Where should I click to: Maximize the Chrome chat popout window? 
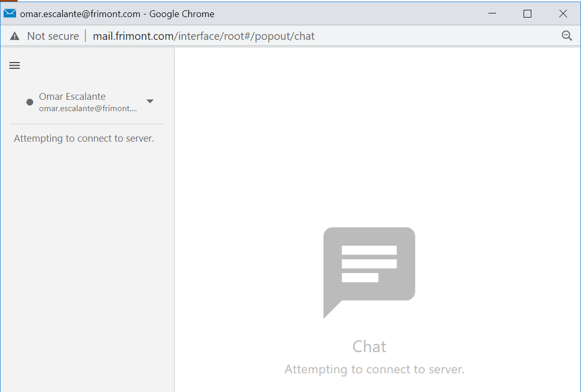pos(527,14)
